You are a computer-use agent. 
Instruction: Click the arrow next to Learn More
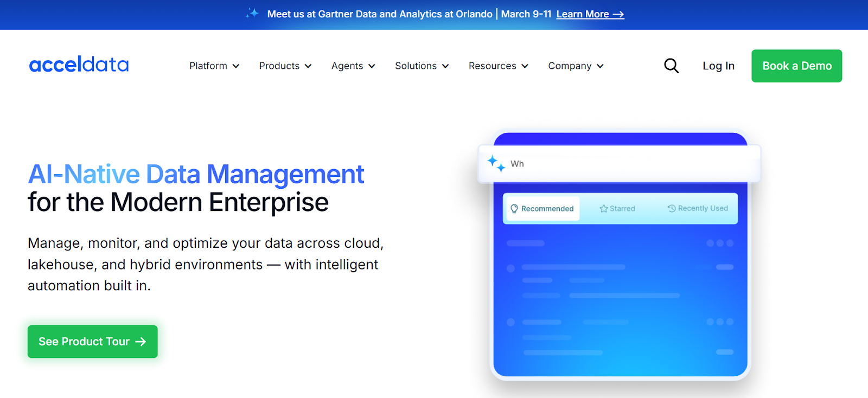pos(618,14)
